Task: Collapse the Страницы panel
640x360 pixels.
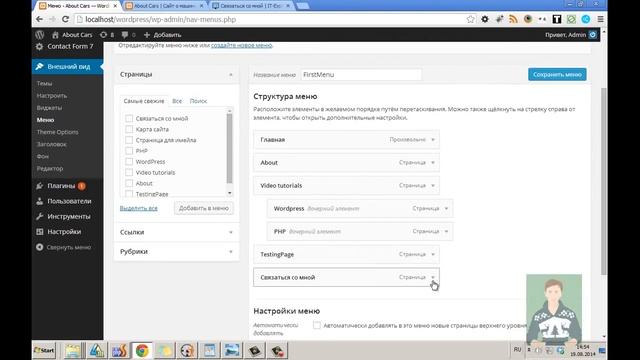Action: point(231,75)
